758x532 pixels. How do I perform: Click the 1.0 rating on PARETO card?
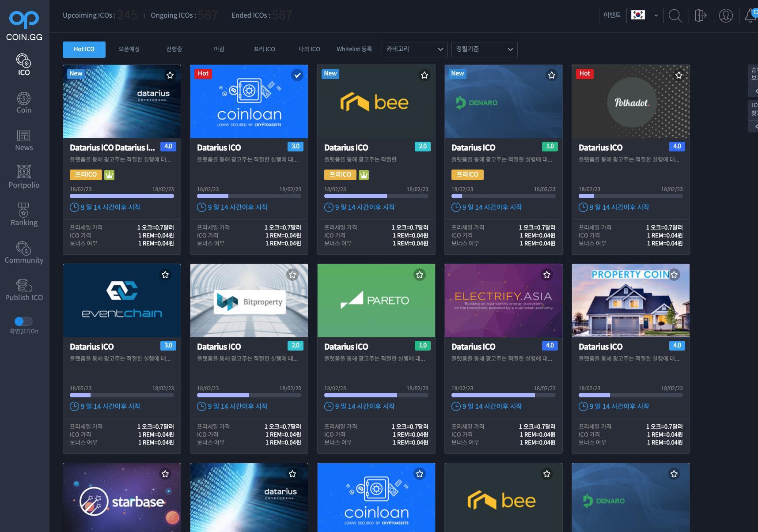423,345
